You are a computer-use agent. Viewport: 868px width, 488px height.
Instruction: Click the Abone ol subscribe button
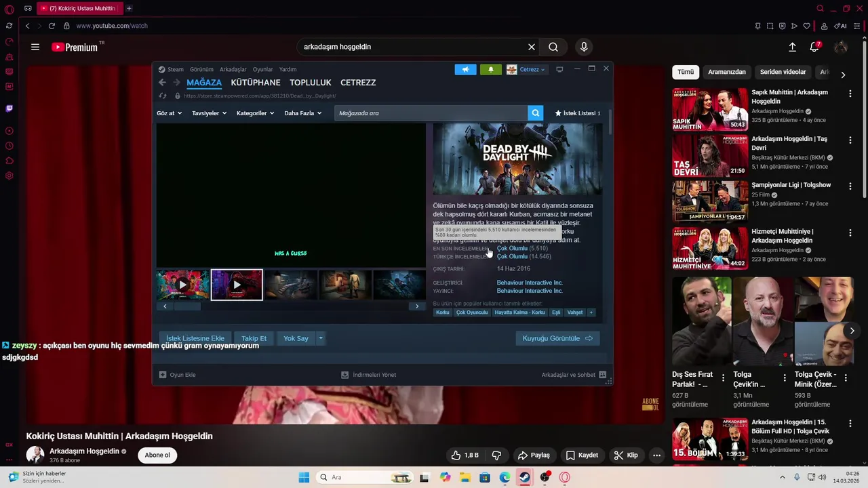[157, 455]
